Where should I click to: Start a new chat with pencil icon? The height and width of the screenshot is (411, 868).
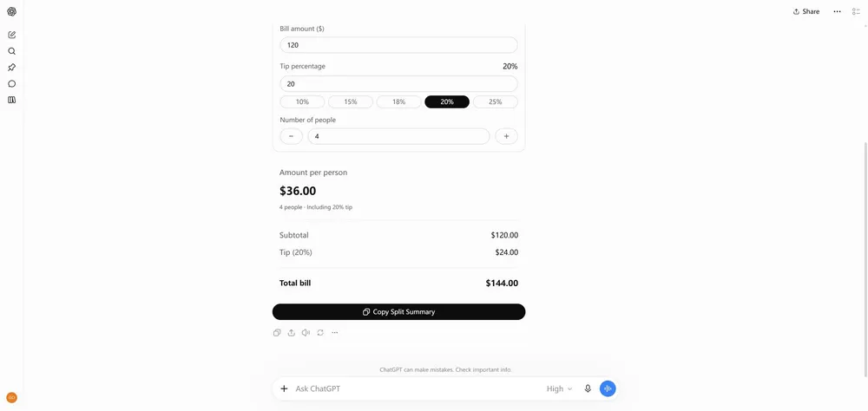11,35
